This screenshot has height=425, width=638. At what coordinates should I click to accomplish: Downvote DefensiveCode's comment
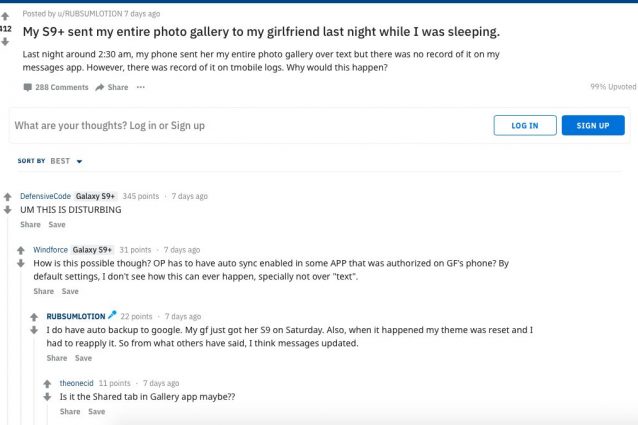click(7, 210)
